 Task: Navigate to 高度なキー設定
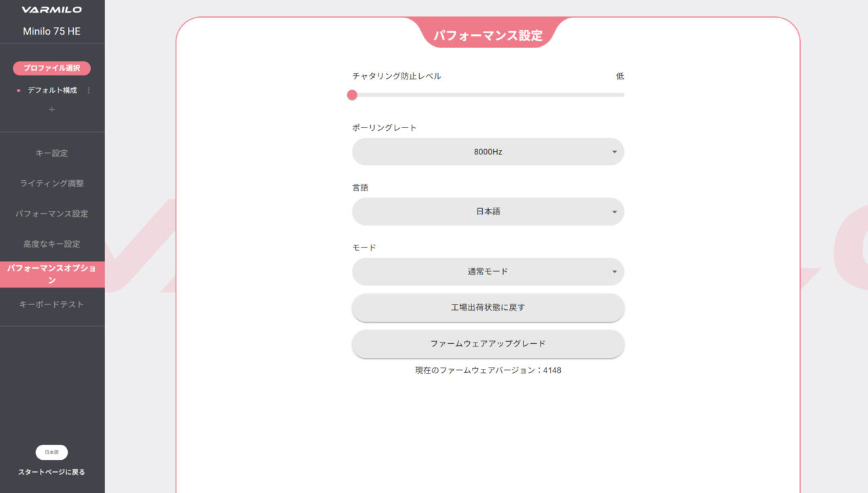pyautogui.click(x=52, y=244)
